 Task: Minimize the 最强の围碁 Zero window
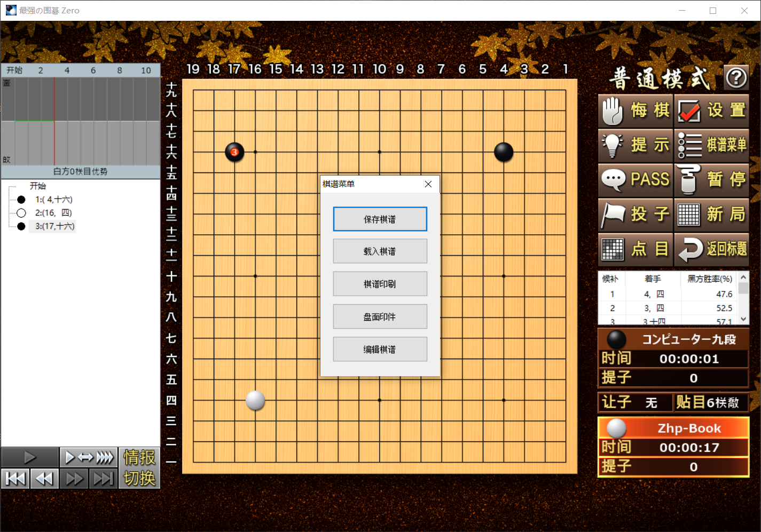(682, 11)
